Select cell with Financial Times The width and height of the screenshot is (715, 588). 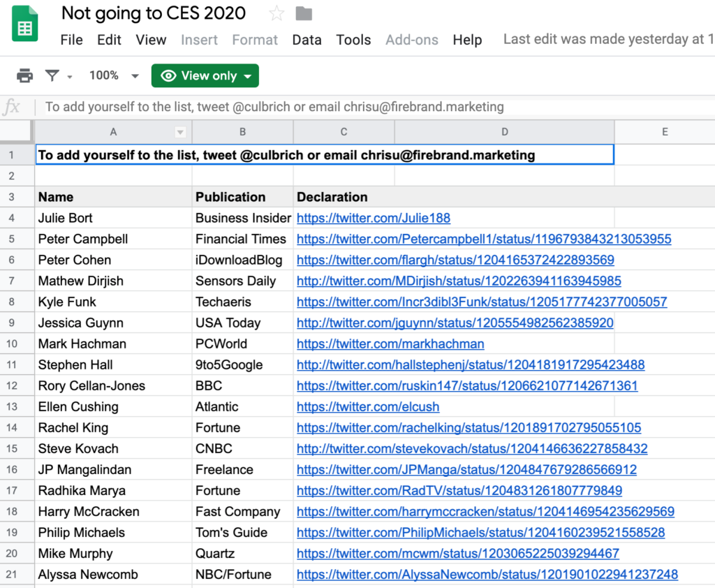click(x=242, y=239)
